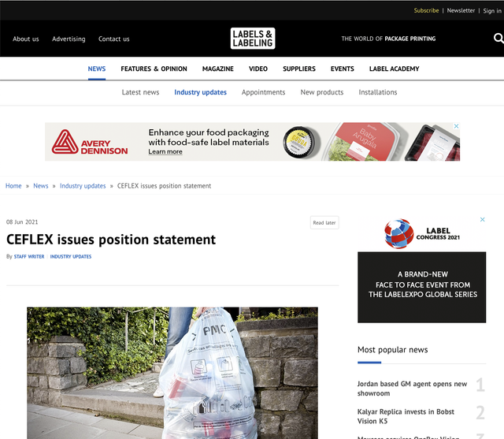Go to New products tab
504x439 pixels.
click(322, 92)
